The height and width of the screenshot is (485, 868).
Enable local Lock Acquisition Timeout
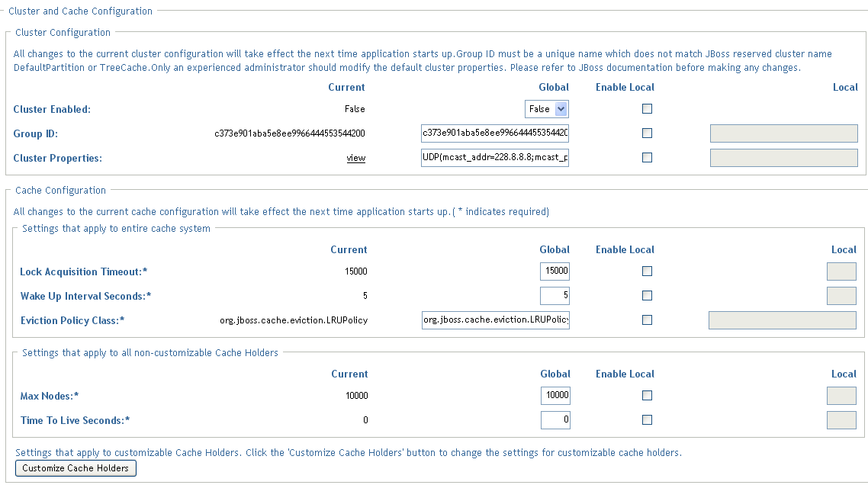(647, 271)
